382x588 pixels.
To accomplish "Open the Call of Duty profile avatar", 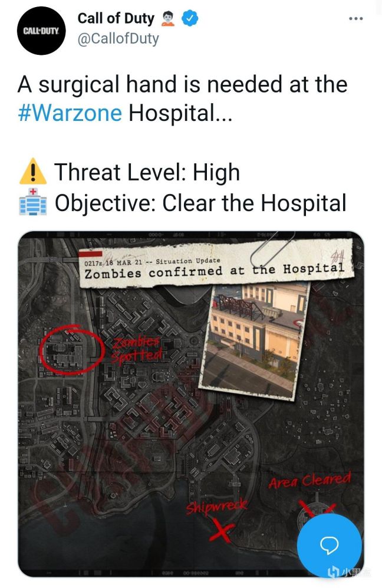I will click(x=41, y=31).
